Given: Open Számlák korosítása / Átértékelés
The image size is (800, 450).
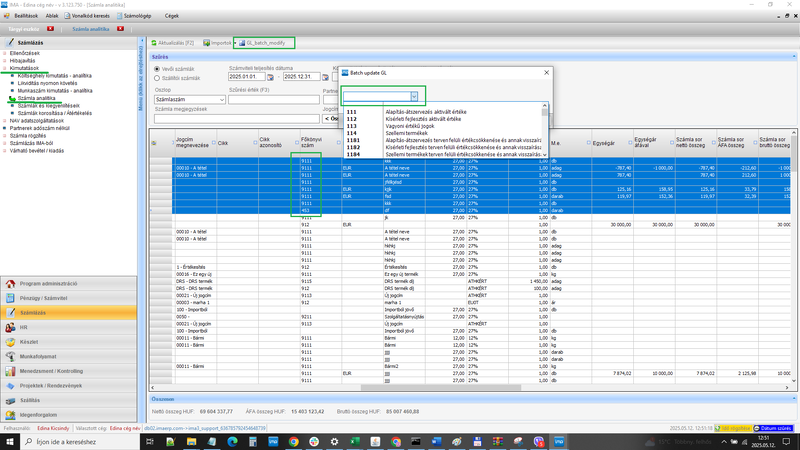Looking at the screenshot, I should point(55,113).
